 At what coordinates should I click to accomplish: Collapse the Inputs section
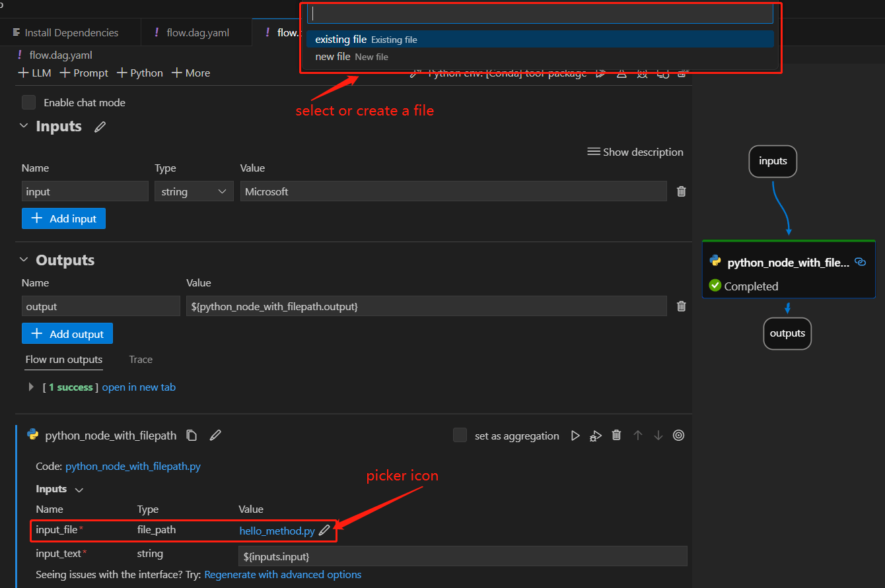click(x=23, y=125)
